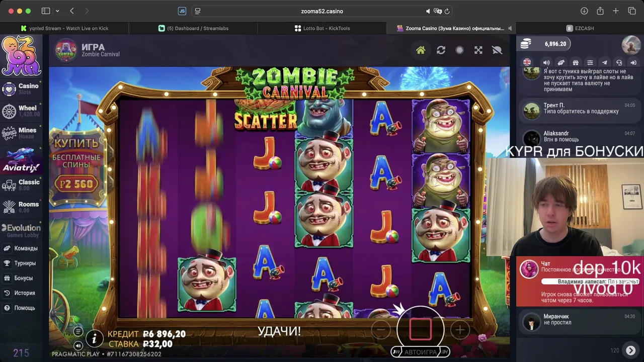Reload the page in Safari

pyautogui.click(x=447, y=11)
